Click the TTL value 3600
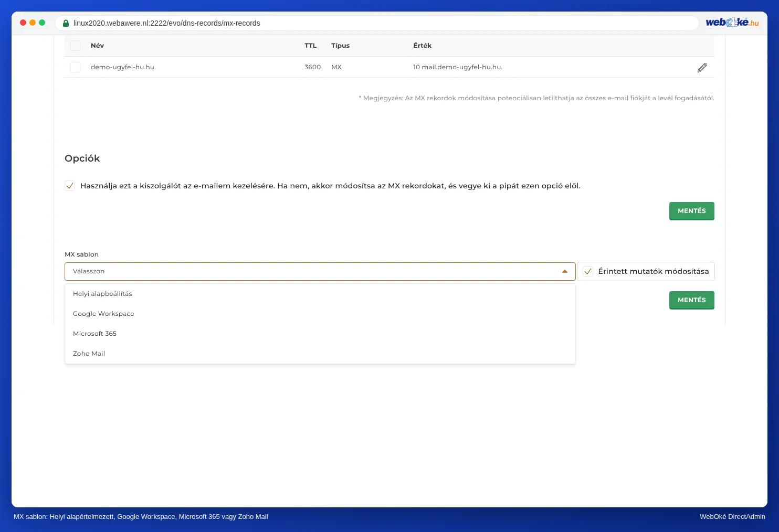The image size is (779, 532). [x=312, y=67]
